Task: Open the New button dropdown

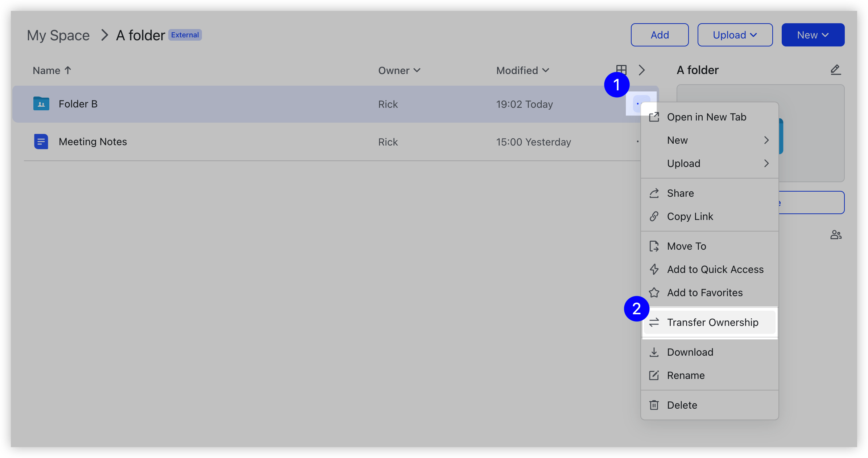Action: pos(813,35)
